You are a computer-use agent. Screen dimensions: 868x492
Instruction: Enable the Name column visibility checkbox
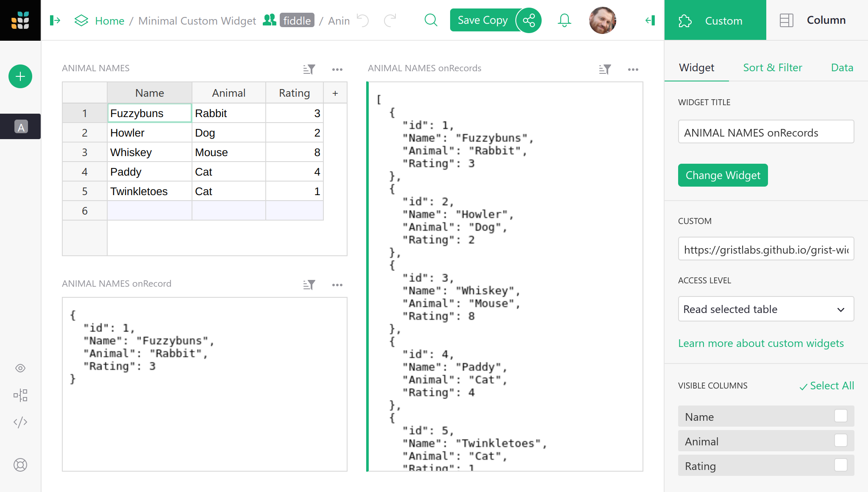(841, 417)
